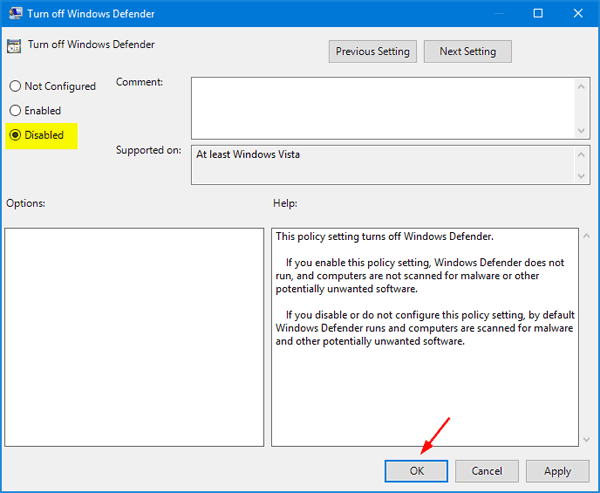
Task: Click the window icon in the title bar
Action: (15, 14)
